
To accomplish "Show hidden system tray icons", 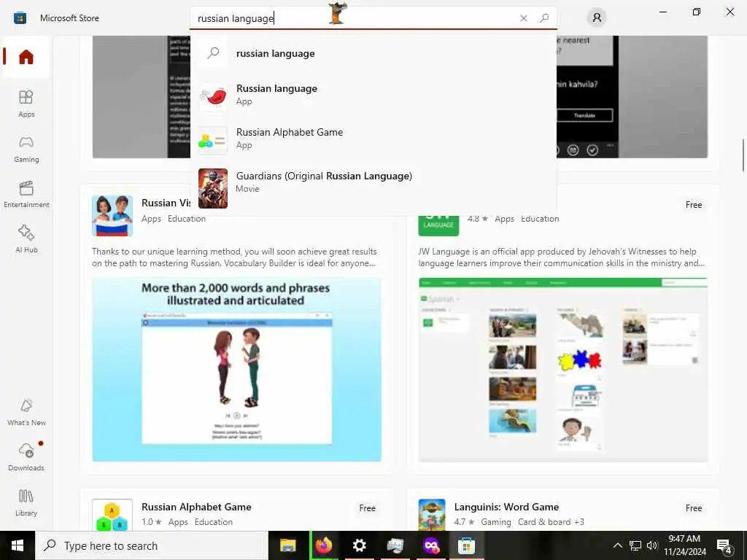I will point(617,545).
